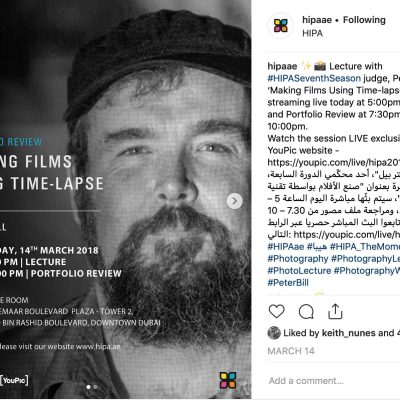
Task: Like the post with the heart icon
Action: [276, 312]
